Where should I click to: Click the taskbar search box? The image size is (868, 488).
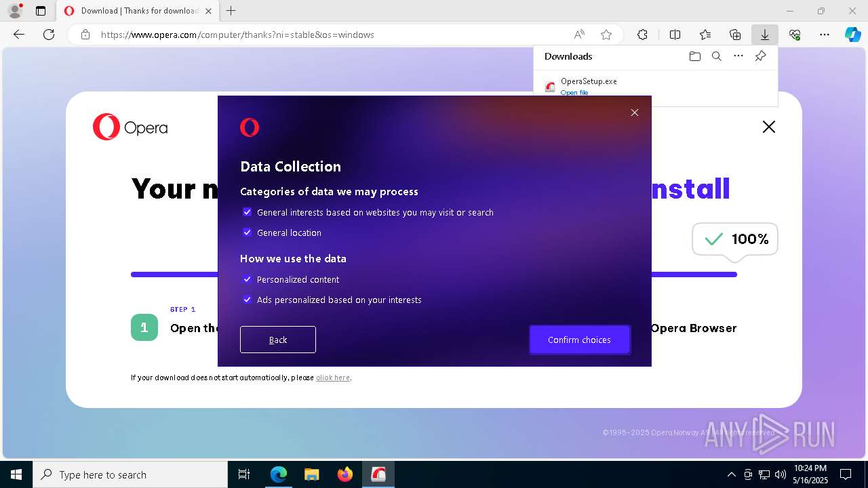[130, 474]
